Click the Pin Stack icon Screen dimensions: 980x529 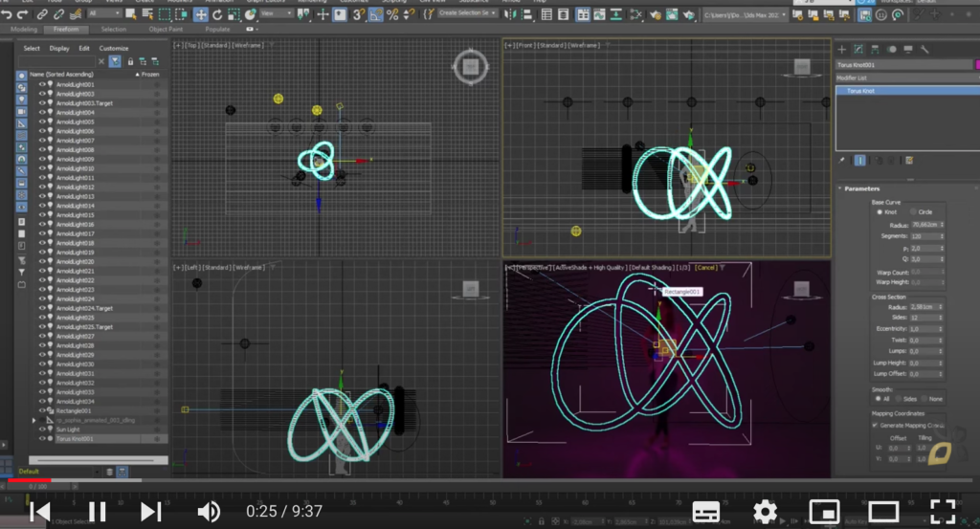[842, 161]
